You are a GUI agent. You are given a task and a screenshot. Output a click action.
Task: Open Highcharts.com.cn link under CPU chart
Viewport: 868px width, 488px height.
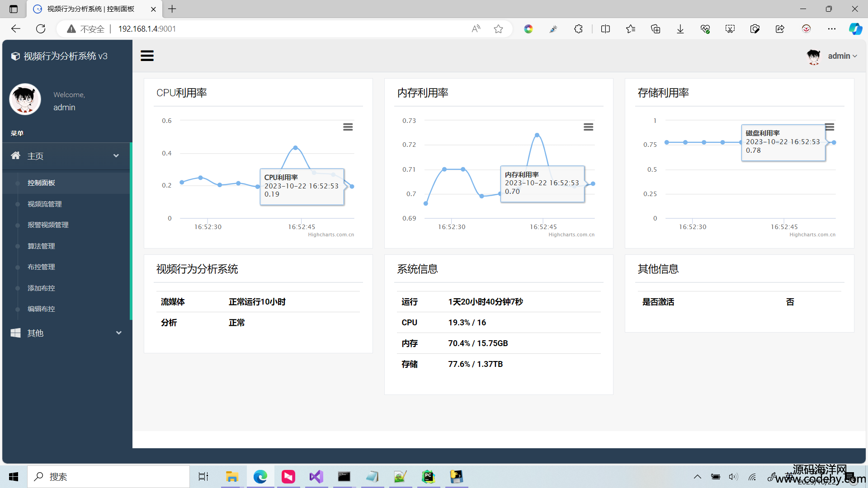331,235
